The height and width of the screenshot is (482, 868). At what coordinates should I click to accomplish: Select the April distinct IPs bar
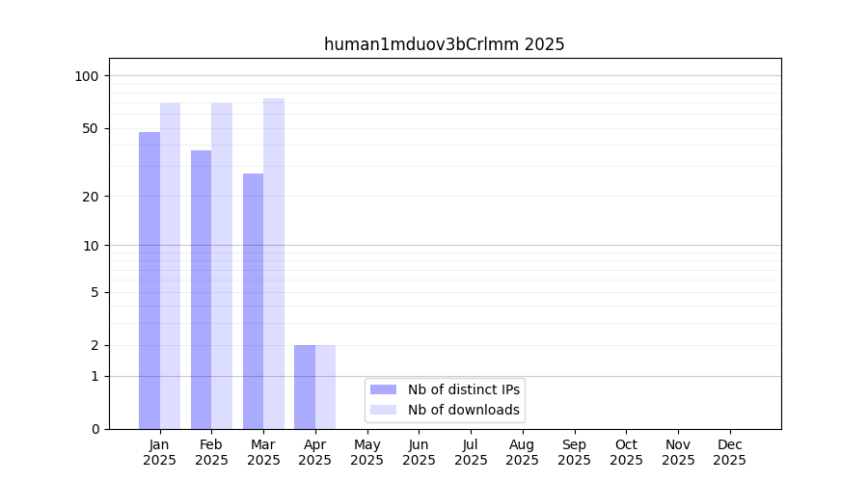pos(305,387)
